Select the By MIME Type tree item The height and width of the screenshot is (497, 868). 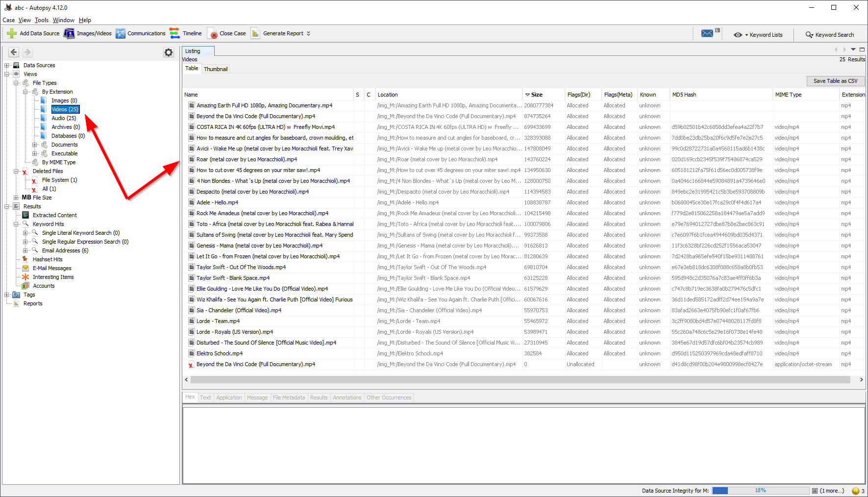coord(59,162)
